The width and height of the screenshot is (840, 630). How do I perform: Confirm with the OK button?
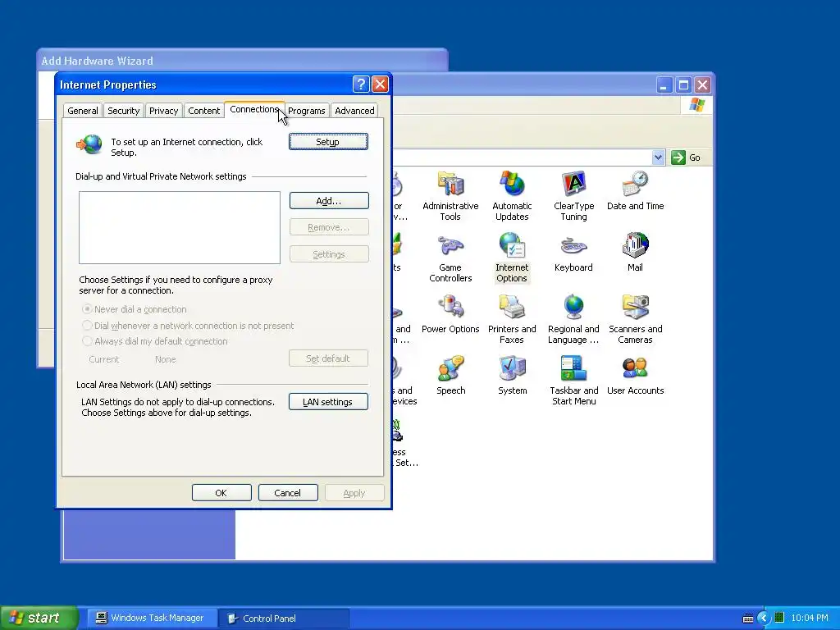[221, 493]
